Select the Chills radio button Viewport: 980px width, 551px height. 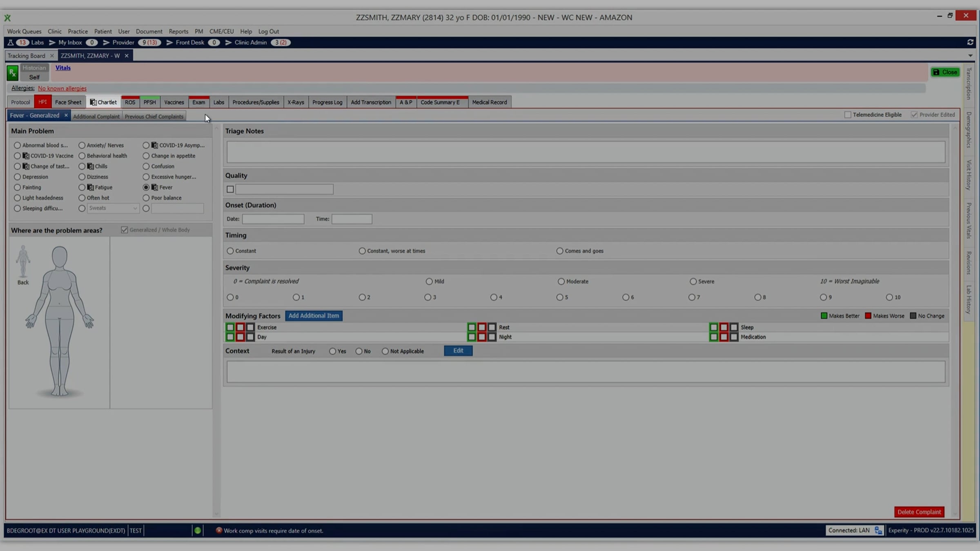coord(82,167)
